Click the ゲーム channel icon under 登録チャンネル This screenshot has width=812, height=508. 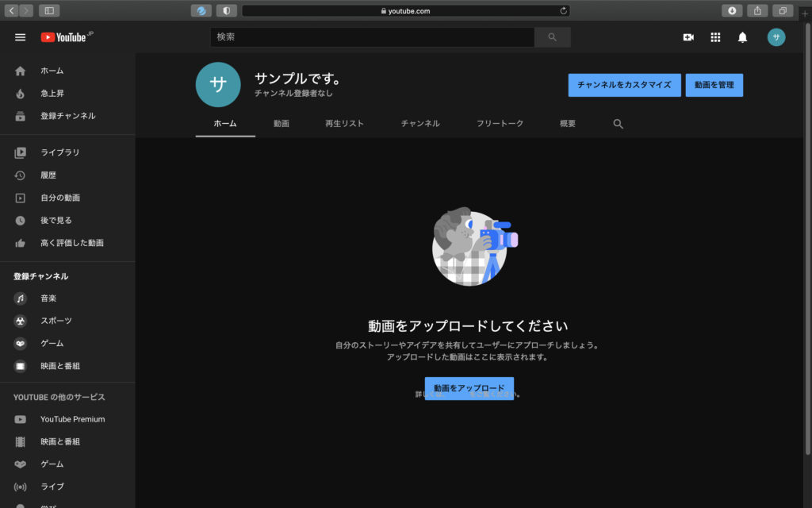click(20, 344)
